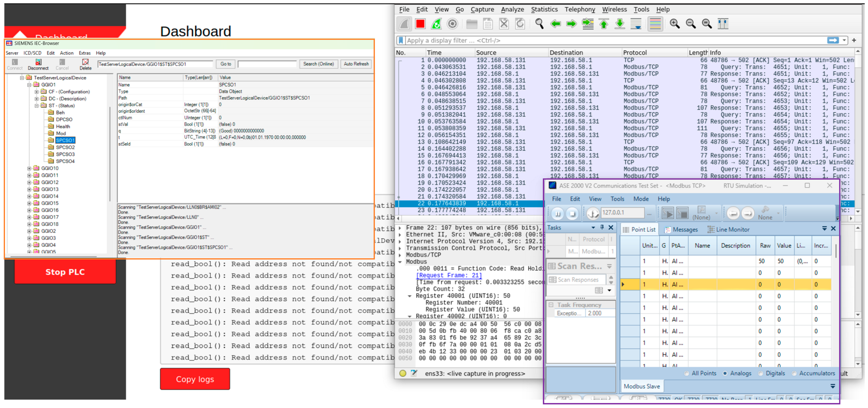Viewport: 868px width, 408px height.
Task: Expand the GGIO10 tree node
Action: 29,168
